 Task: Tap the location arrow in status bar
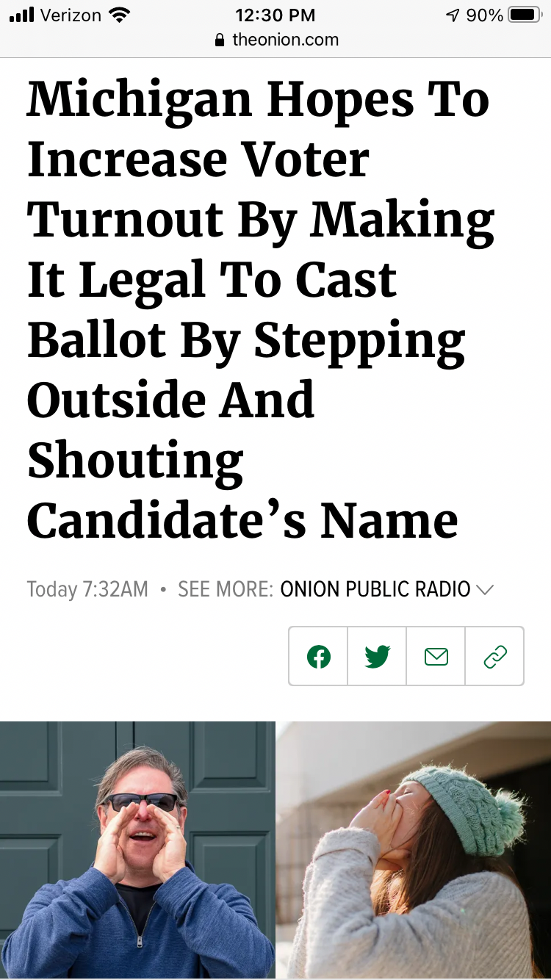pos(452,15)
